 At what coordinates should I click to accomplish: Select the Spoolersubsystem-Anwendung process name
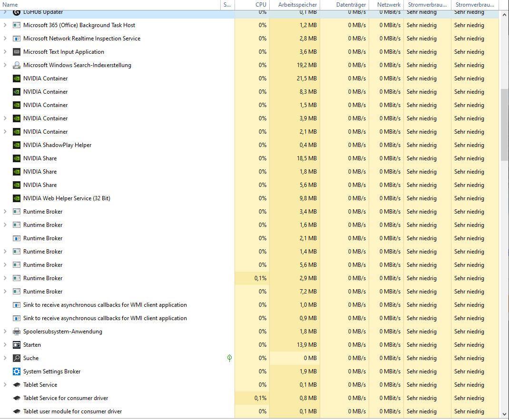pos(63,332)
